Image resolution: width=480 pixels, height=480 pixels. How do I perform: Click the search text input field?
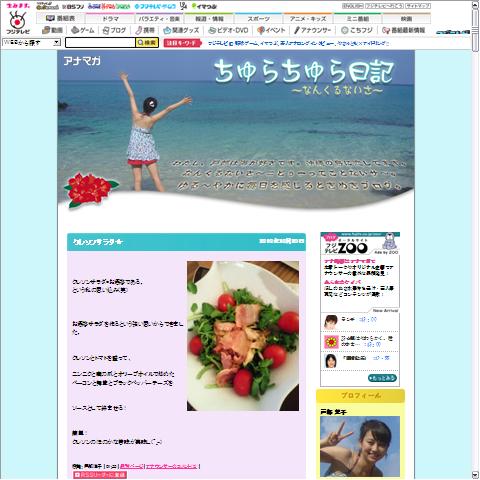(100, 43)
